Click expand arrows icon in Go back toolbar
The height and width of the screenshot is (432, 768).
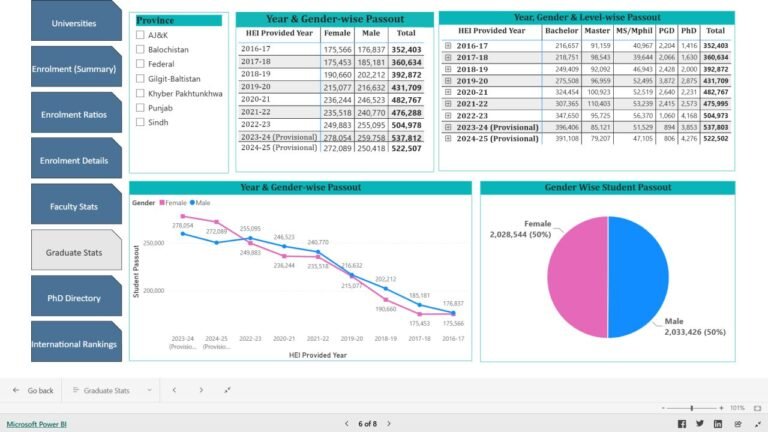227,390
